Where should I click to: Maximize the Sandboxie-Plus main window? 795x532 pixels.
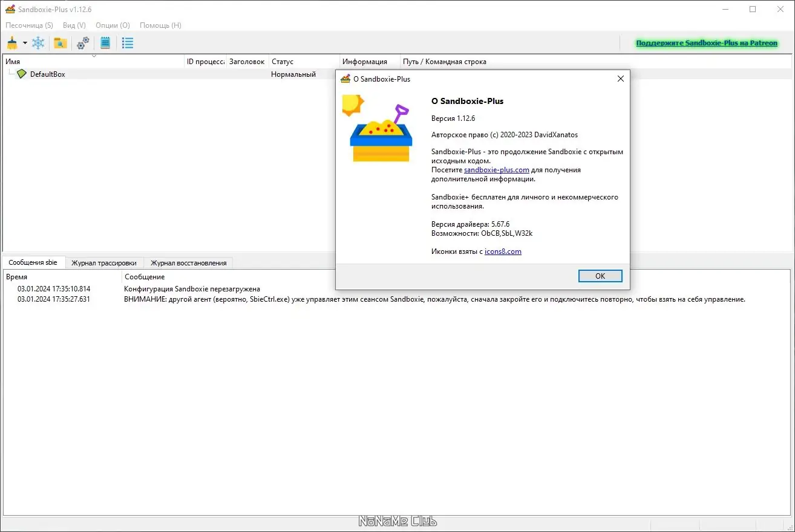pos(753,9)
